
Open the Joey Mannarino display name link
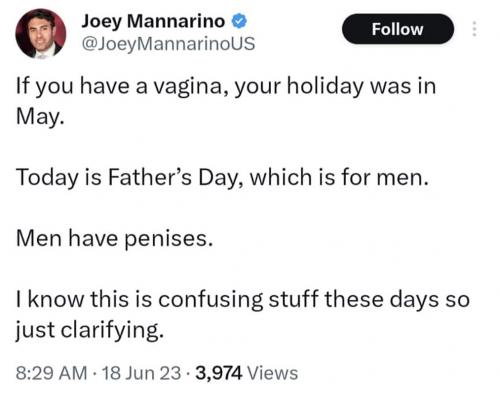tap(153, 21)
